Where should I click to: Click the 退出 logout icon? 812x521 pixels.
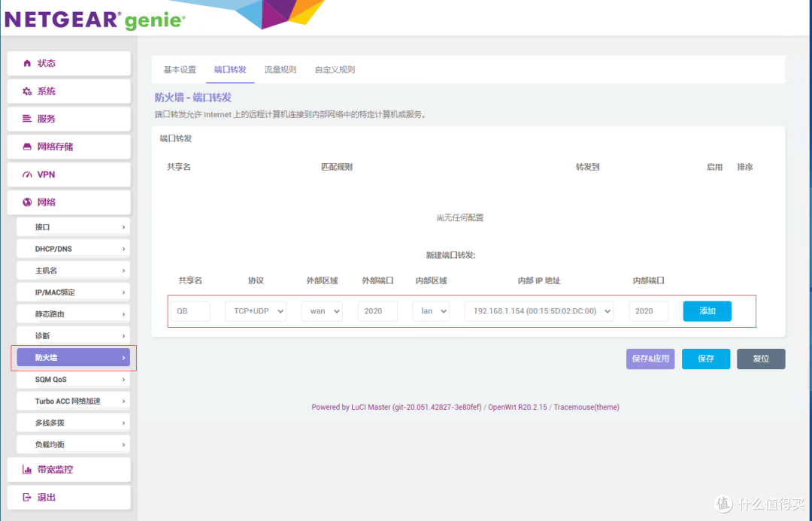[x=27, y=497]
